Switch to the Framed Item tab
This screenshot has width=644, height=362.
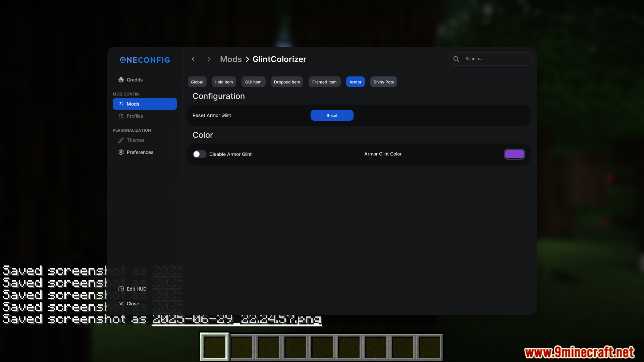324,82
